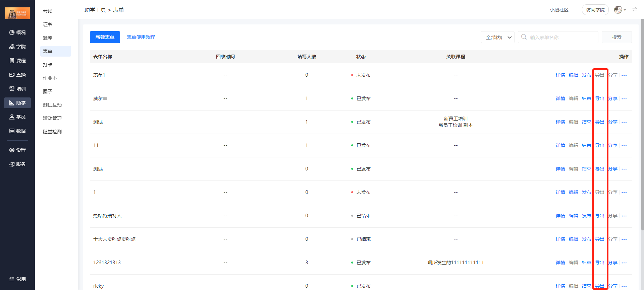Click the switch arrows icon at top right
The width and height of the screenshot is (644, 290).
634,10
